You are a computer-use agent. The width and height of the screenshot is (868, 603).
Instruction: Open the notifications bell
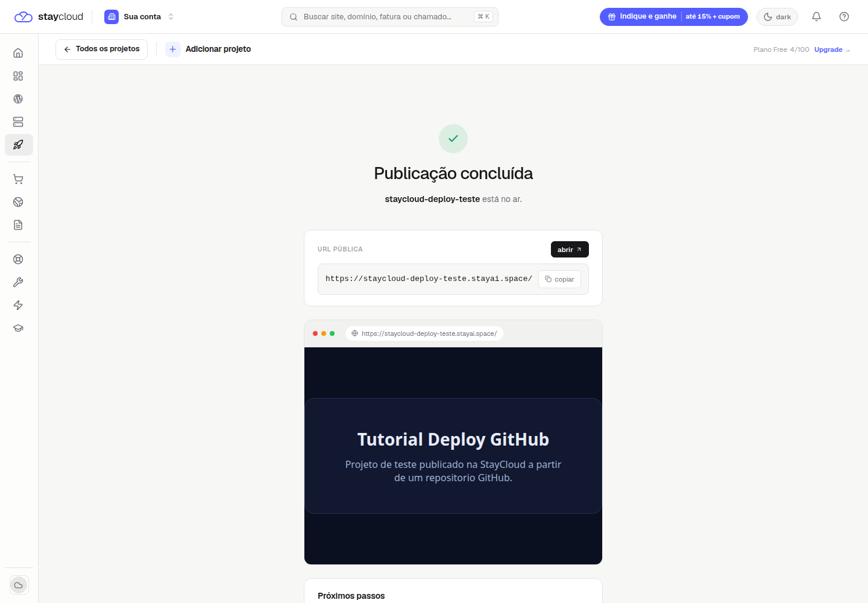pos(816,17)
